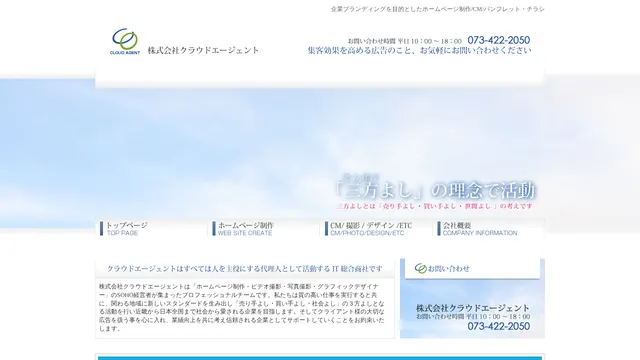Click the company description paragraph text
This screenshot has height=360, width=640.
242,307
